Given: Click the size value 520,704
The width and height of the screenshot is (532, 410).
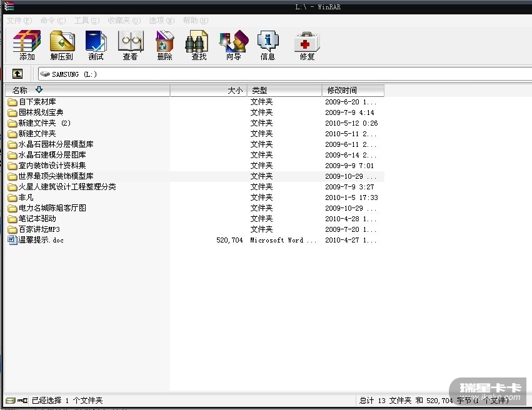Looking at the screenshot, I should coord(229,240).
